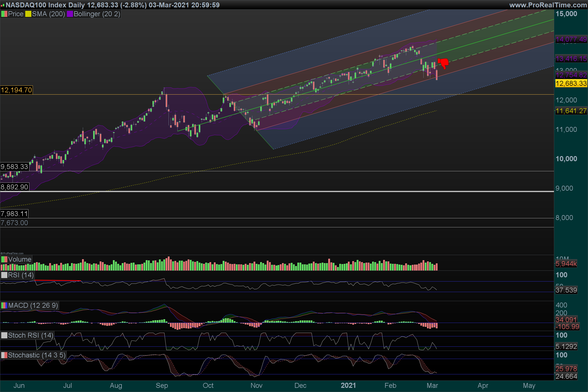The height and width of the screenshot is (392, 588).
Task: Click the MACD (12 26 9) panel label
Action: 33,305
